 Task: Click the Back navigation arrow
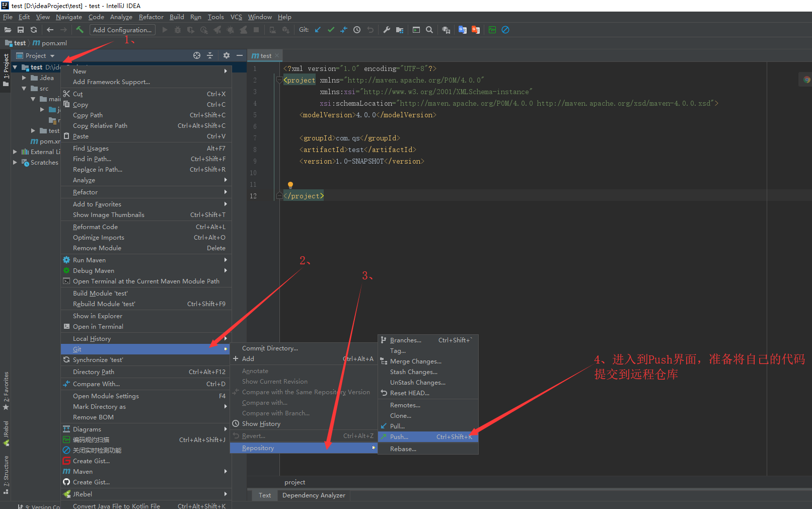50,30
